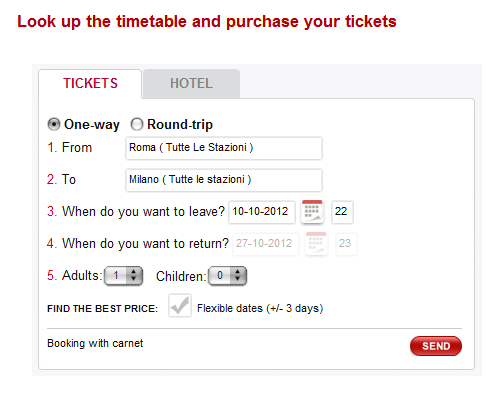Change the departure hour field showing 22
The height and width of the screenshot is (397, 500).
(342, 212)
